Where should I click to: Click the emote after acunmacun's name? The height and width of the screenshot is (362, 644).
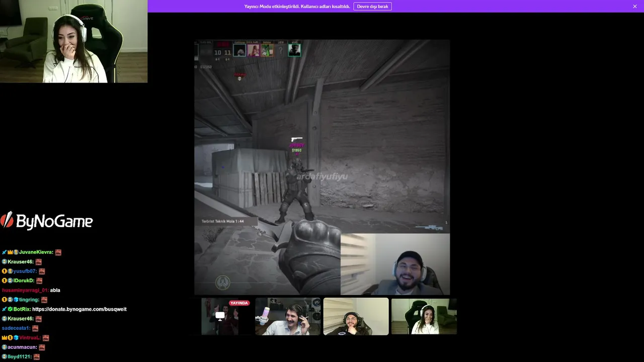tap(42, 347)
